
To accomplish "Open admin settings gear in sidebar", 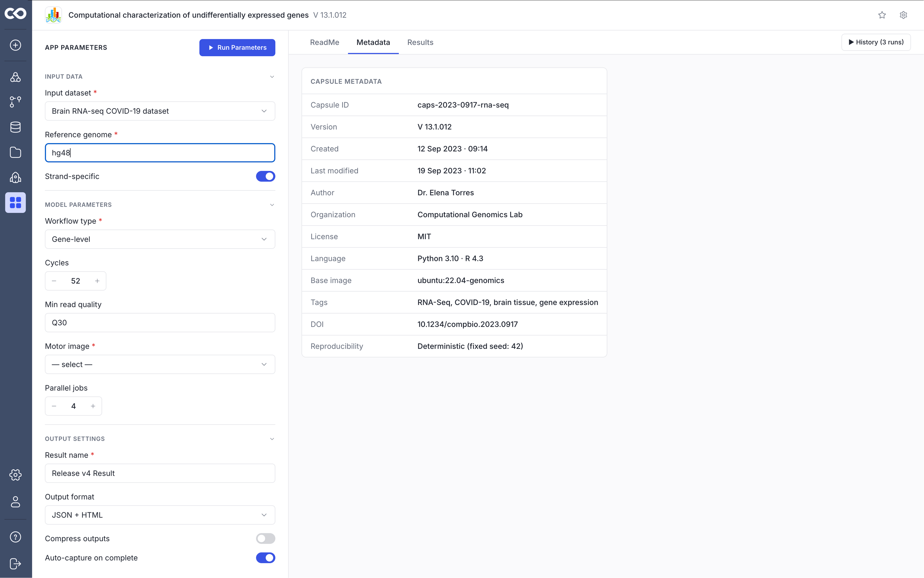I will [15, 475].
